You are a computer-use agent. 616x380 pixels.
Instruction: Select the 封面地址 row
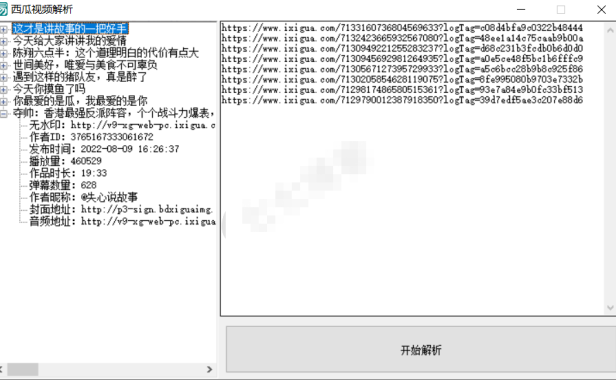pyautogui.click(x=121, y=210)
